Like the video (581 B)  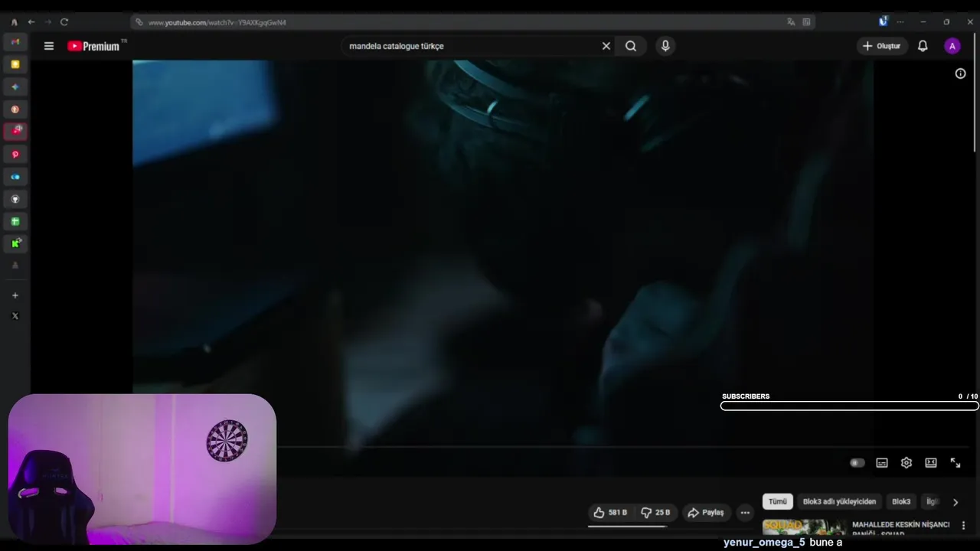610,513
